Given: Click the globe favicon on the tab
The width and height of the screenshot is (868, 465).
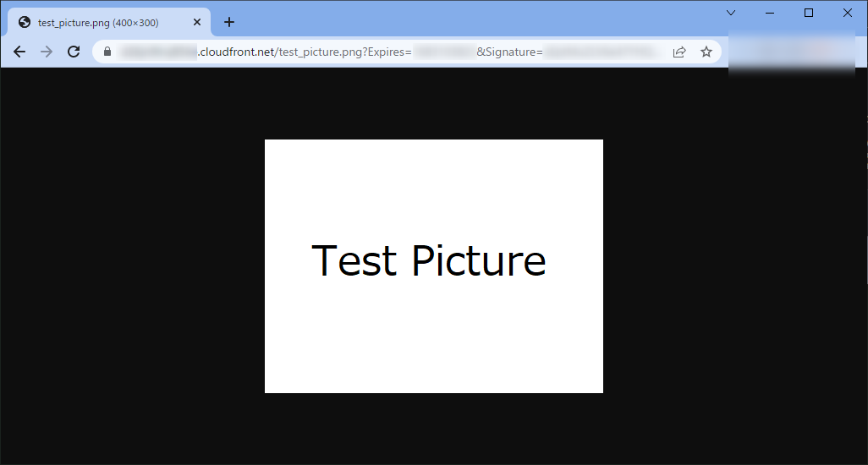Looking at the screenshot, I should click(x=25, y=23).
